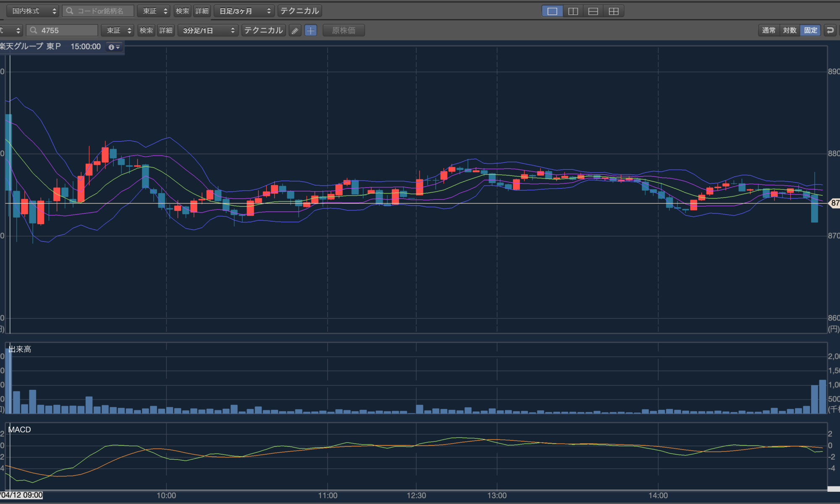This screenshot has height=504, width=840.
Task: Open the second-row テクニカル indicator menu
Action: tap(263, 30)
